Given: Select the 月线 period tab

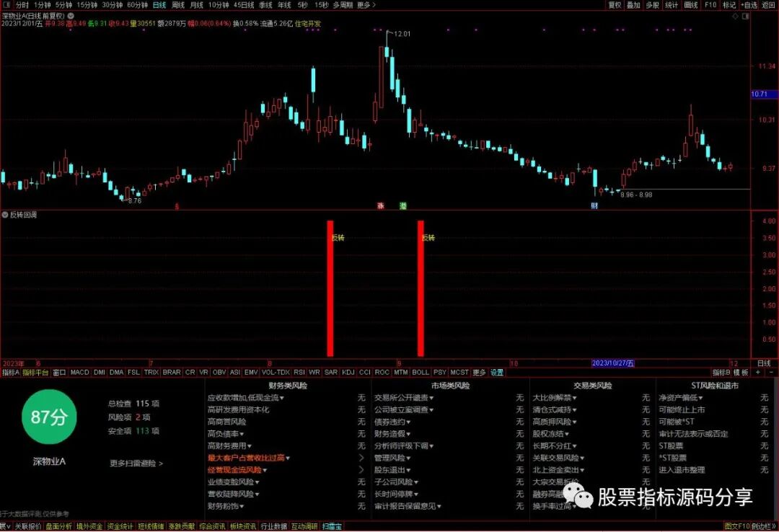Looking at the screenshot, I should coord(197,5).
